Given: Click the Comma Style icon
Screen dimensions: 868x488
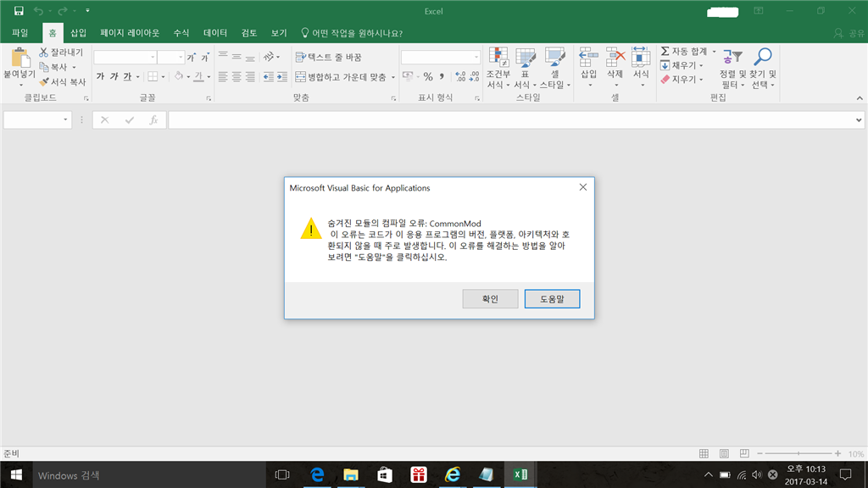Looking at the screenshot, I should (442, 77).
